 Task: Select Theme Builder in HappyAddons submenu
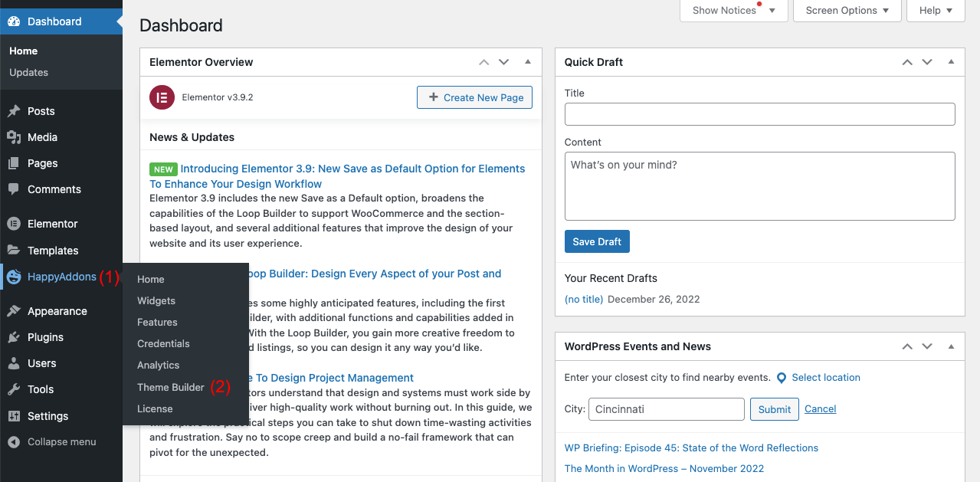[x=171, y=387]
